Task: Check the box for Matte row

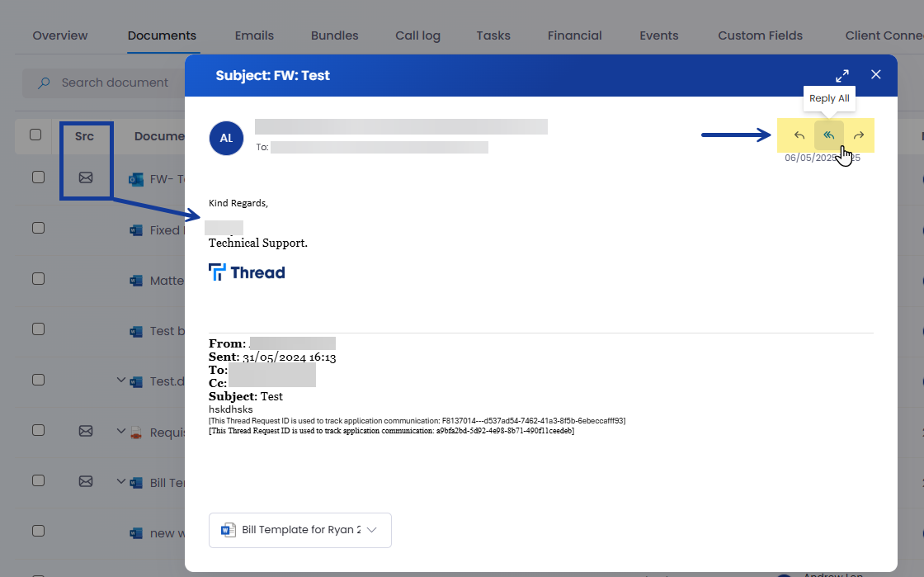Action: point(38,279)
